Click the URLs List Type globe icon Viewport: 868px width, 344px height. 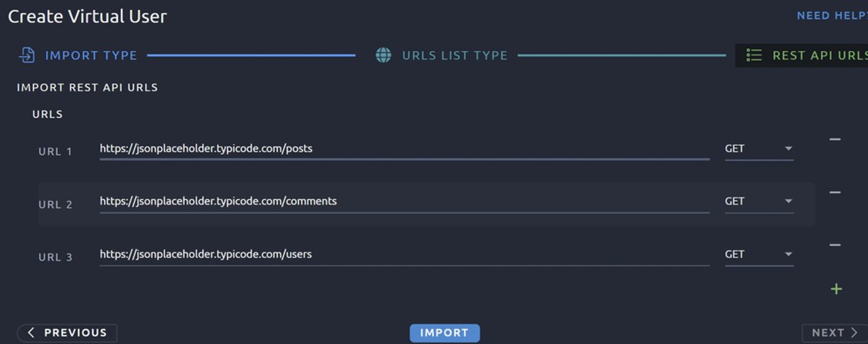tap(383, 55)
